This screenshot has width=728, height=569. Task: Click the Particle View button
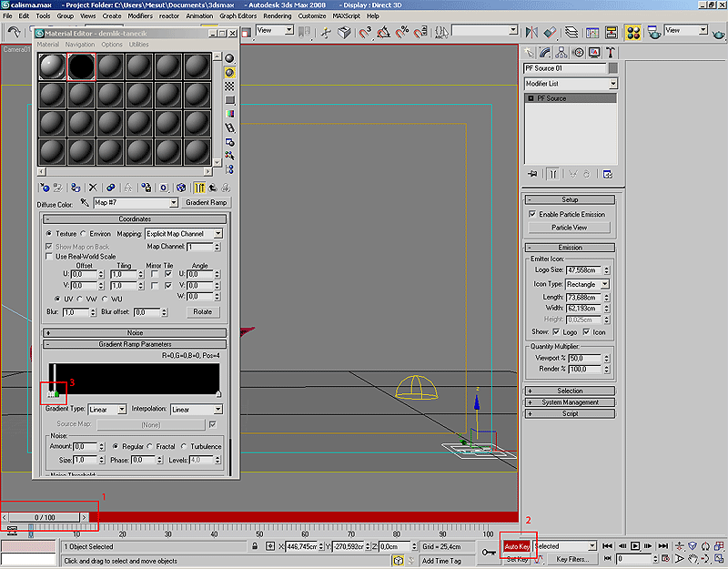[569, 228]
